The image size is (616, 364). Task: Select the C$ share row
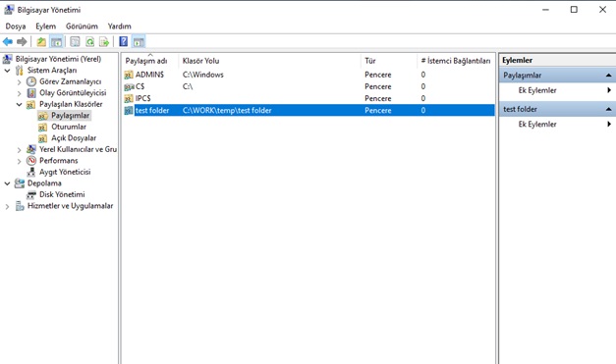[x=308, y=86]
